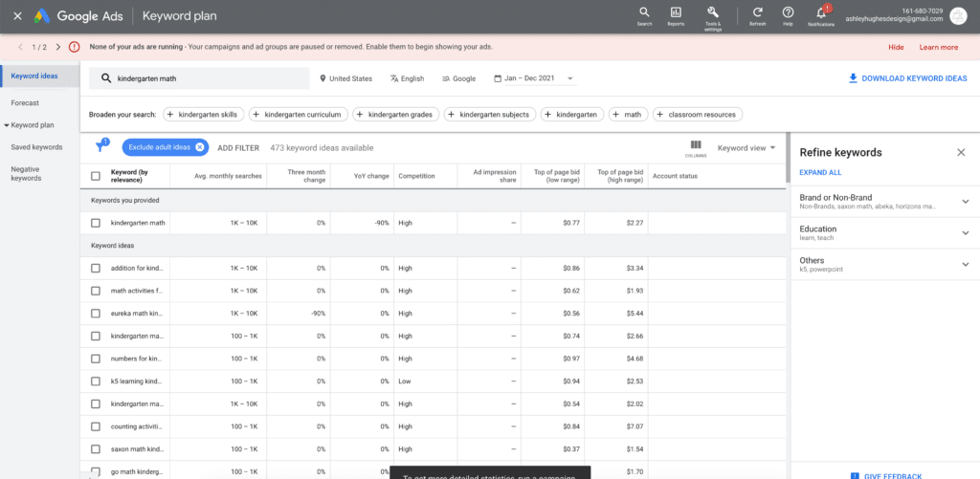
Task: Click the Refresh icon
Action: [x=757, y=14]
